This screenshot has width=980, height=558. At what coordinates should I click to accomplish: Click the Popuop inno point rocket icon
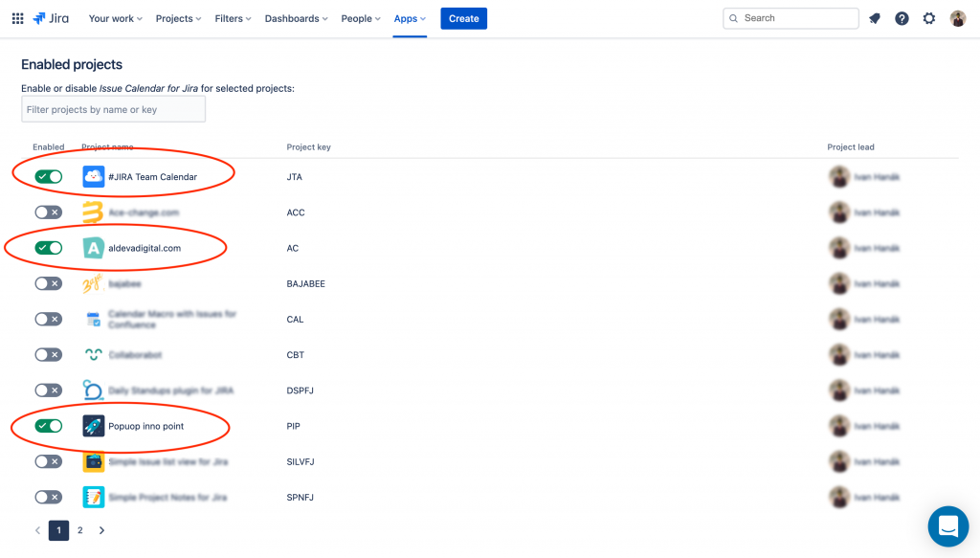[x=93, y=426]
